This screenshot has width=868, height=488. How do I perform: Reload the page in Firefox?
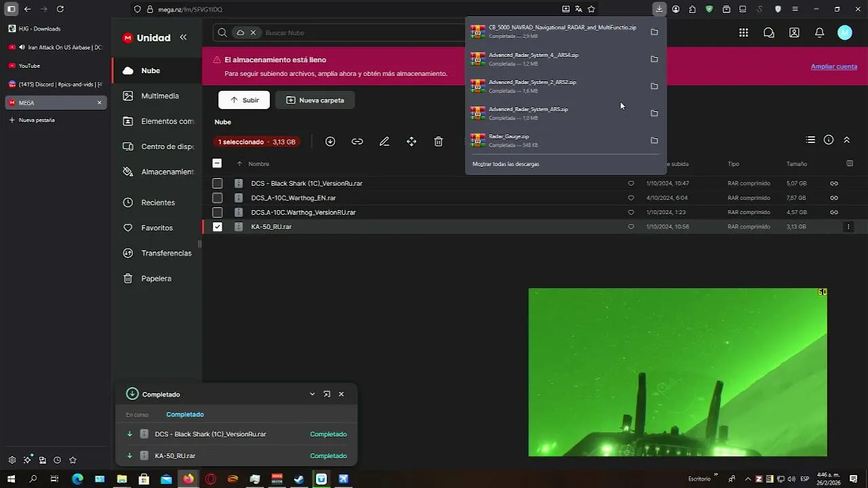pyautogui.click(x=60, y=9)
